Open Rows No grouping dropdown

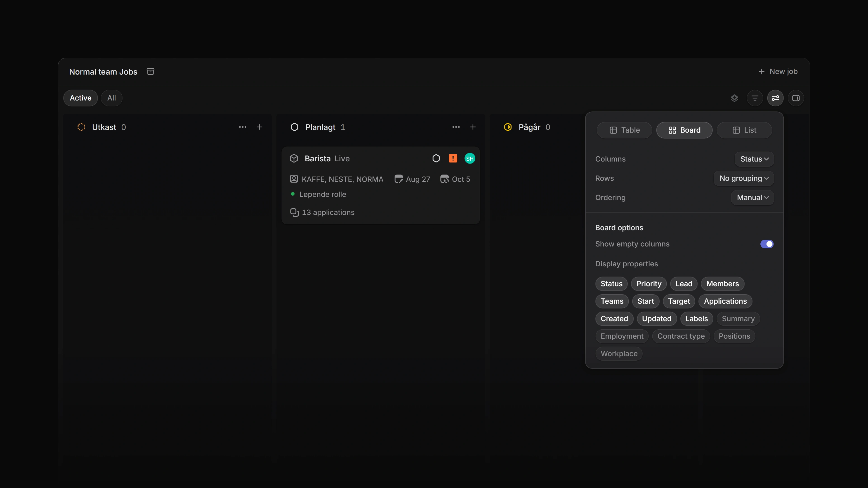744,178
